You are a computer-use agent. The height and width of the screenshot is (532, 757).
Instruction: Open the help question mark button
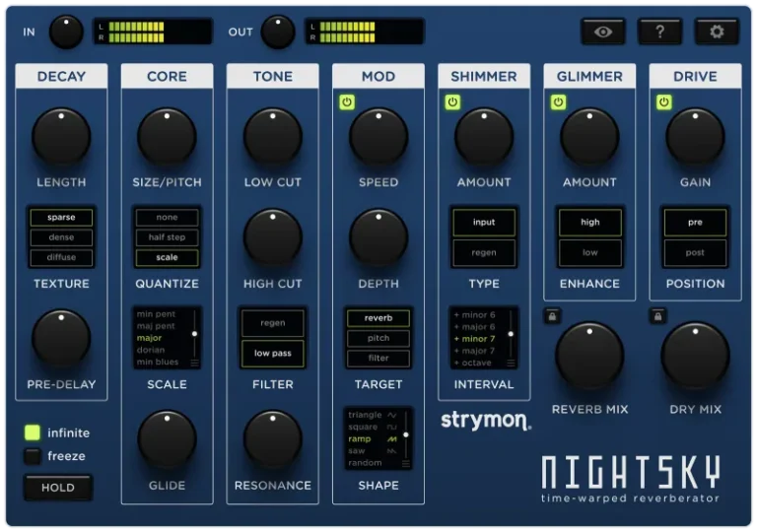click(659, 32)
